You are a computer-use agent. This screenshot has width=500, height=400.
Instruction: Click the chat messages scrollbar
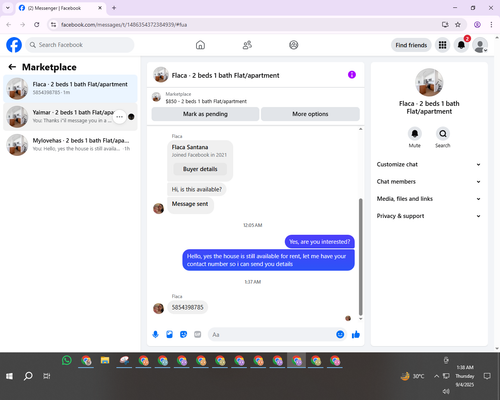[360, 257]
